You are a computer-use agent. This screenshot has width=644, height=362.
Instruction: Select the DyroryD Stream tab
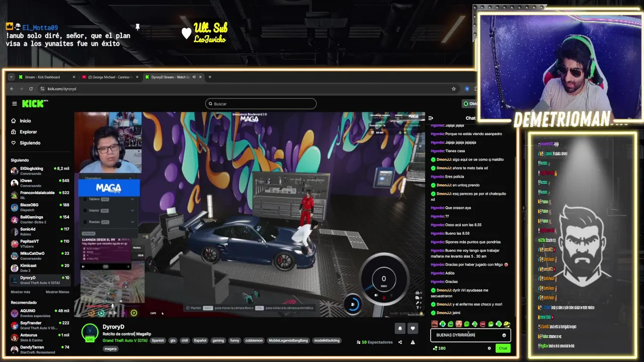click(x=170, y=77)
